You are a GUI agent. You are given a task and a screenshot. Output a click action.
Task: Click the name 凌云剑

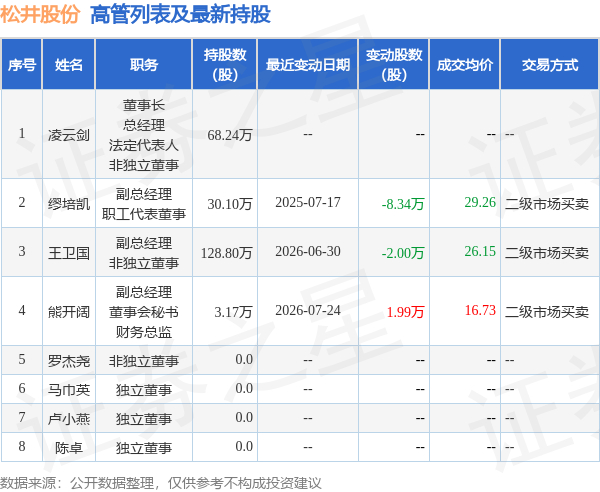pyautogui.click(x=69, y=135)
